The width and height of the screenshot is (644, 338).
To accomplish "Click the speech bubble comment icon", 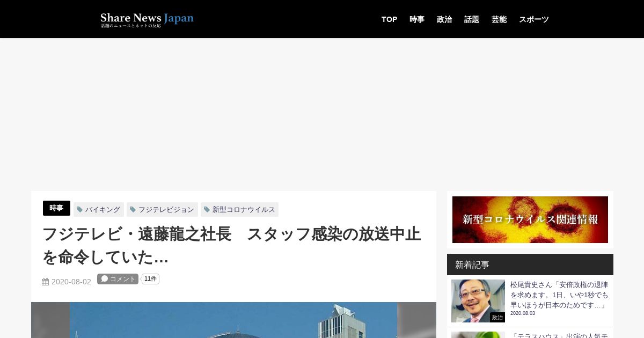I will click(x=105, y=279).
